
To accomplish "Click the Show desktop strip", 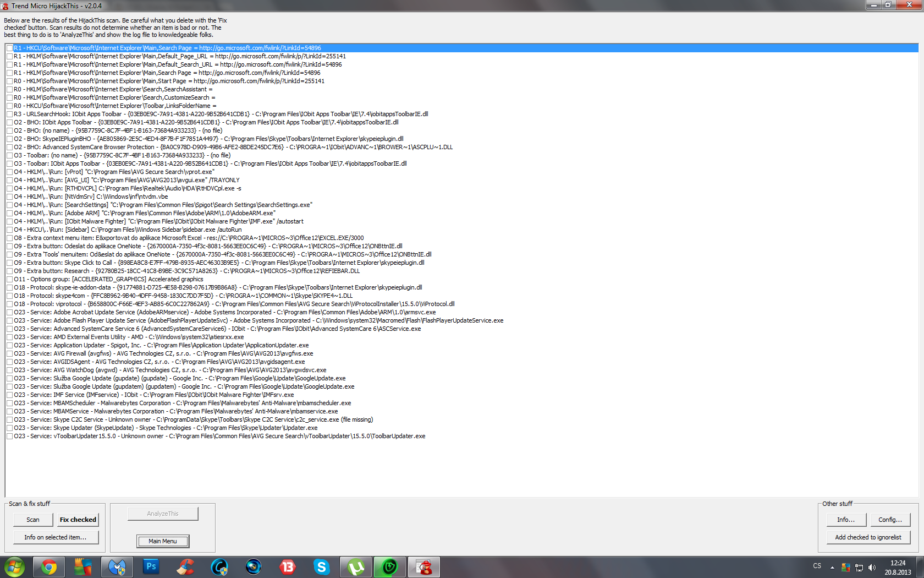I will point(920,567).
